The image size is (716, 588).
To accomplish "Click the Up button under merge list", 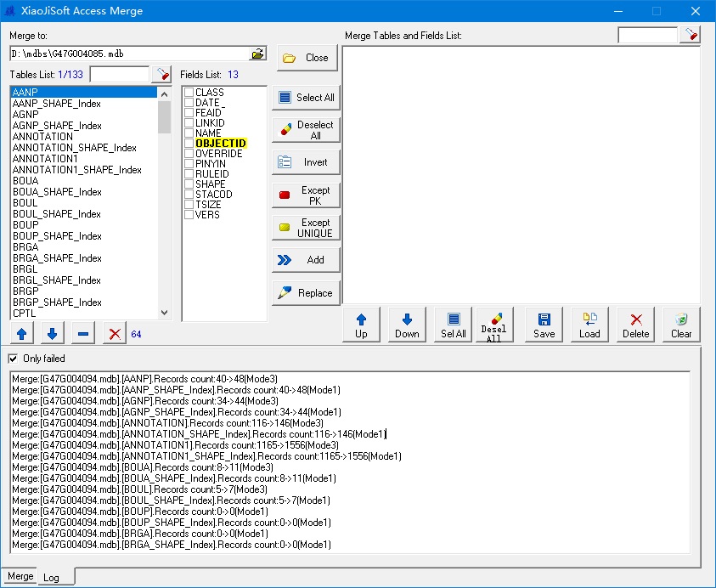I will [361, 325].
